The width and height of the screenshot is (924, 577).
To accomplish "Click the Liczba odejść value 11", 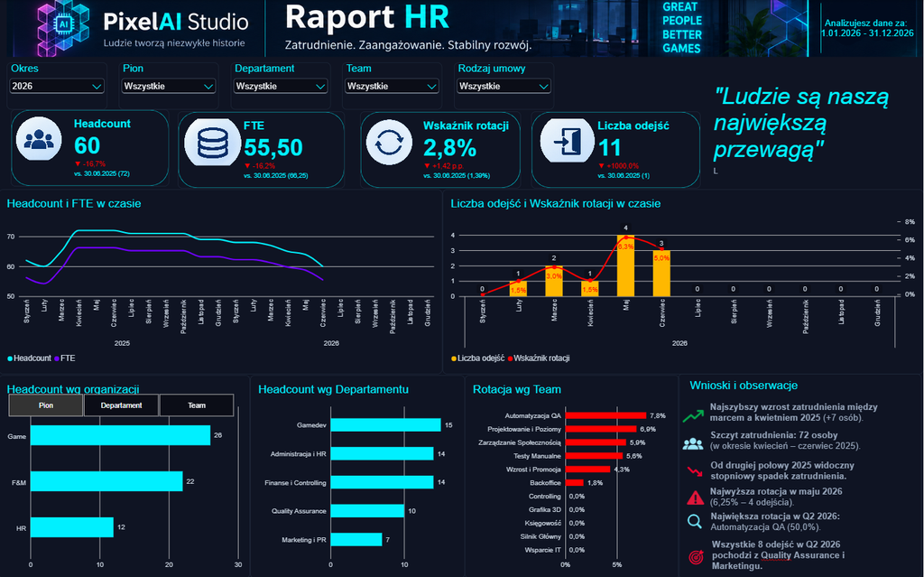I will click(x=610, y=147).
